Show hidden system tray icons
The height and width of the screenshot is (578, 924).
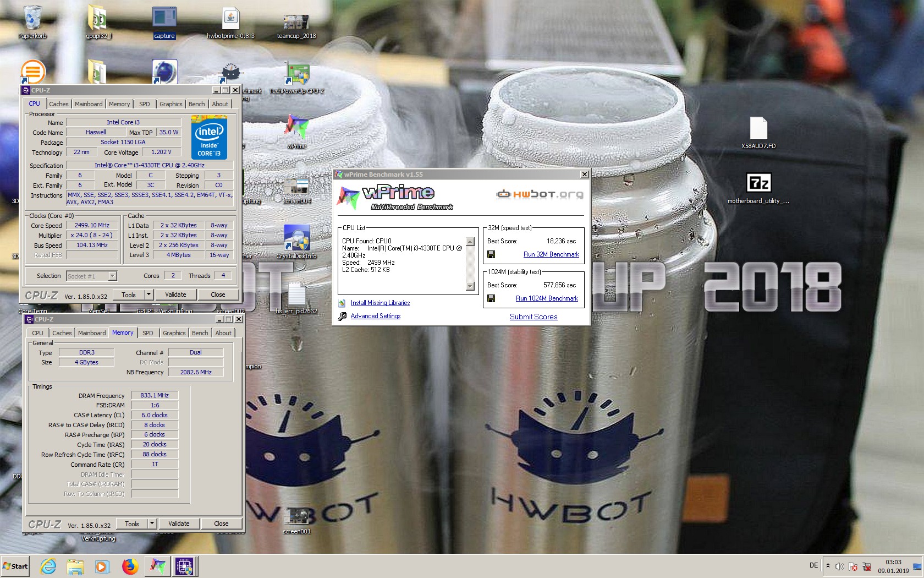click(828, 566)
